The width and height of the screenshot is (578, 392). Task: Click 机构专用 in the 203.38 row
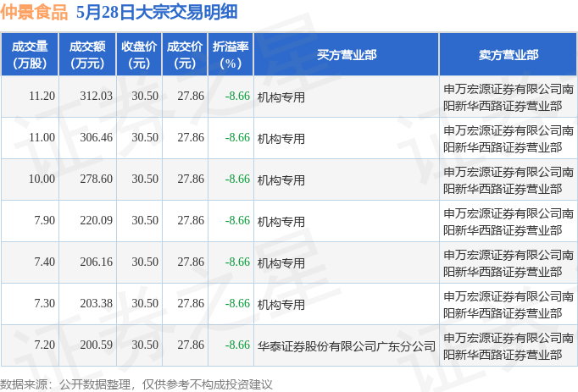(x=281, y=305)
